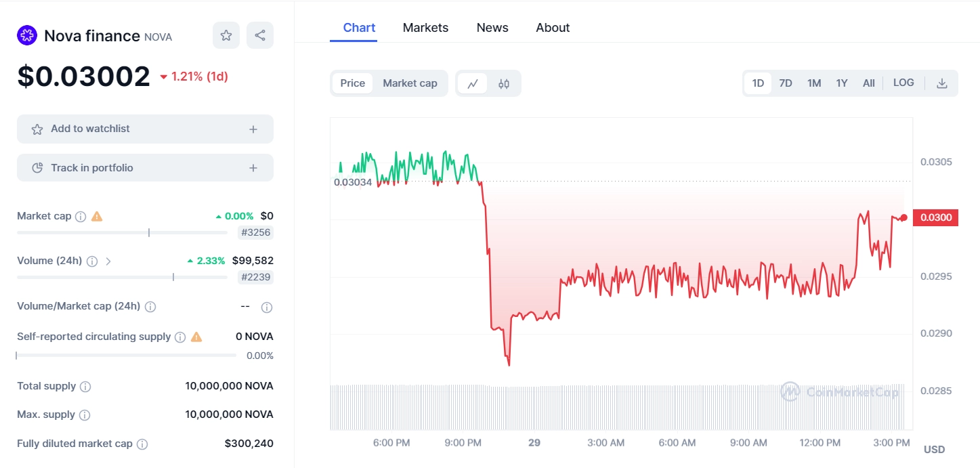Click Market cap info icon
Screen dimensions: 980x468
pos(81,217)
